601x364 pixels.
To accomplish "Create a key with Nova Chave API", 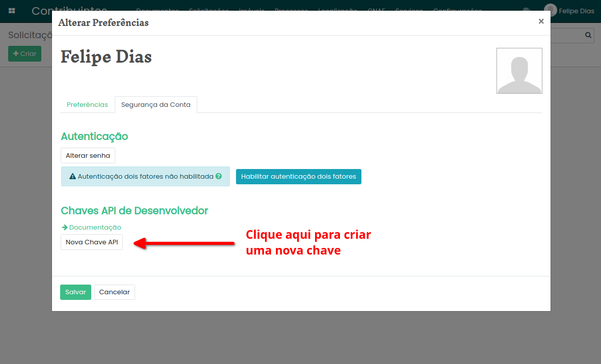I will [x=92, y=242].
